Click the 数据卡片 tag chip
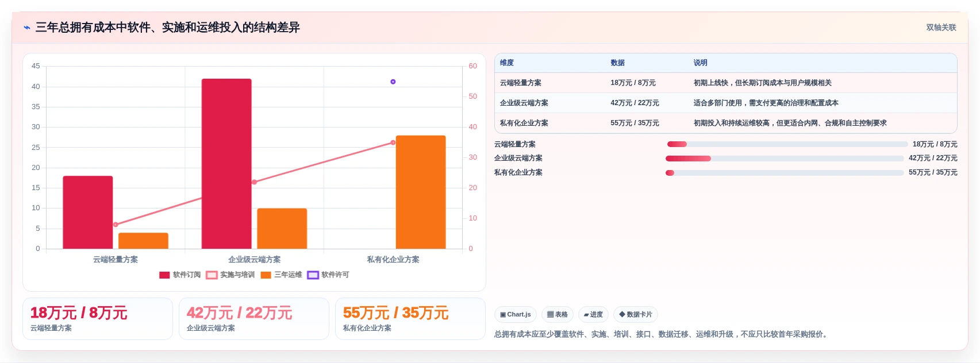This screenshot has height=363, width=980. (x=636, y=315)
